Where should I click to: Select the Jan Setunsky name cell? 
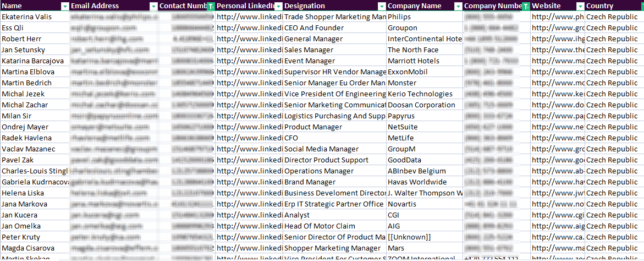click(35, 50)
